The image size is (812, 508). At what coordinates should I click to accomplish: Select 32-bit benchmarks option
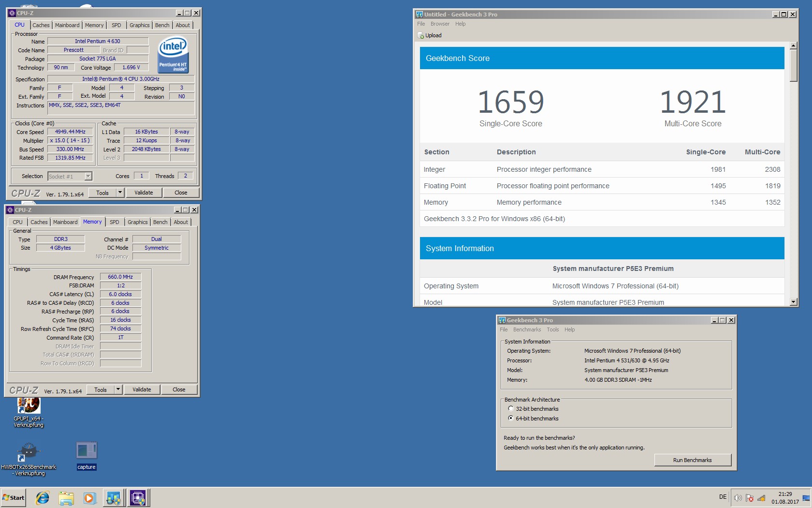click(x=510, y=409)
